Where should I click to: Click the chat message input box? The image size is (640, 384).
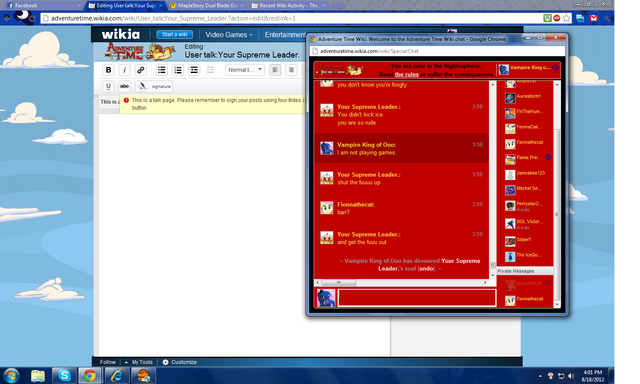[417, 298]
